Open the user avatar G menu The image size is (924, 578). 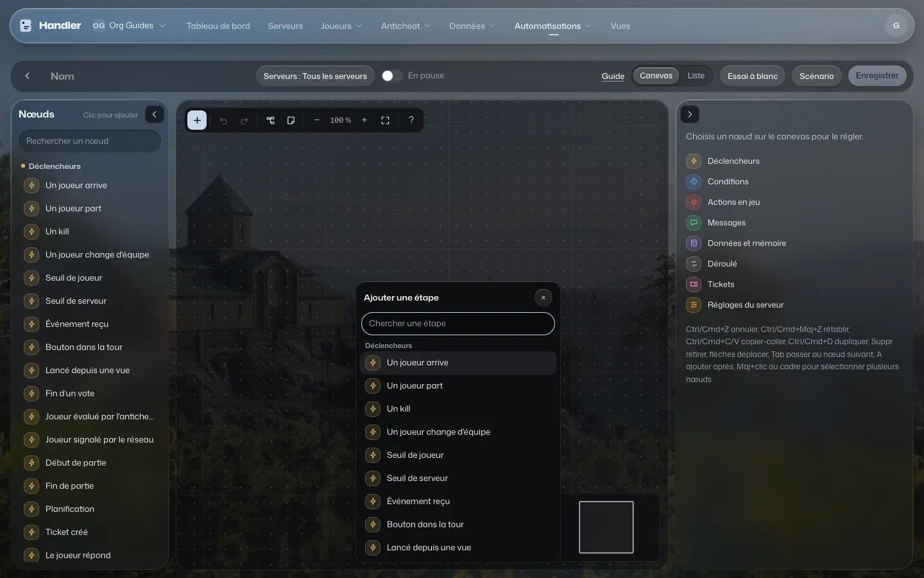coord(896,26)
